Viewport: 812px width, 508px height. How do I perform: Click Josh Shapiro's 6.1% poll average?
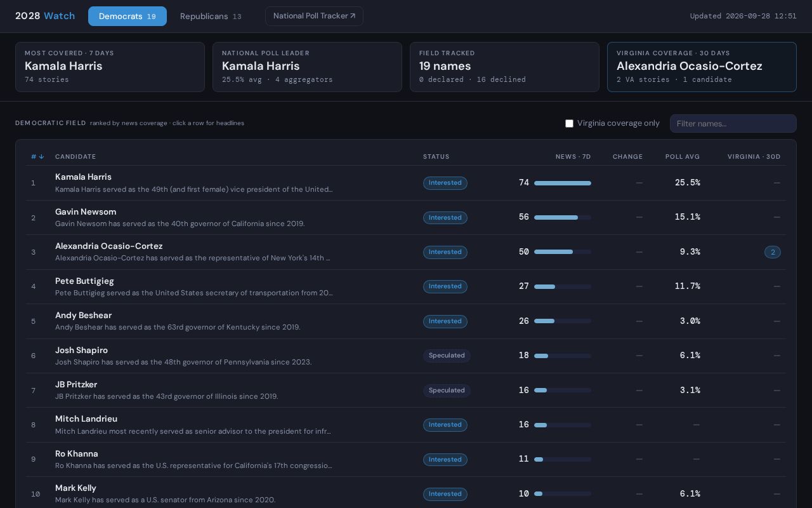click(x=690, y=356)
